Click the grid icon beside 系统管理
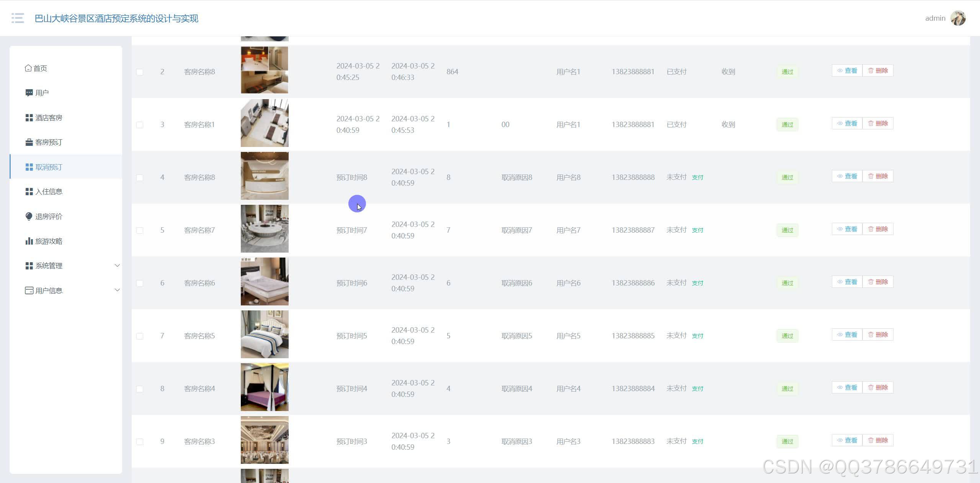980x483 pixels. point(29,266)
